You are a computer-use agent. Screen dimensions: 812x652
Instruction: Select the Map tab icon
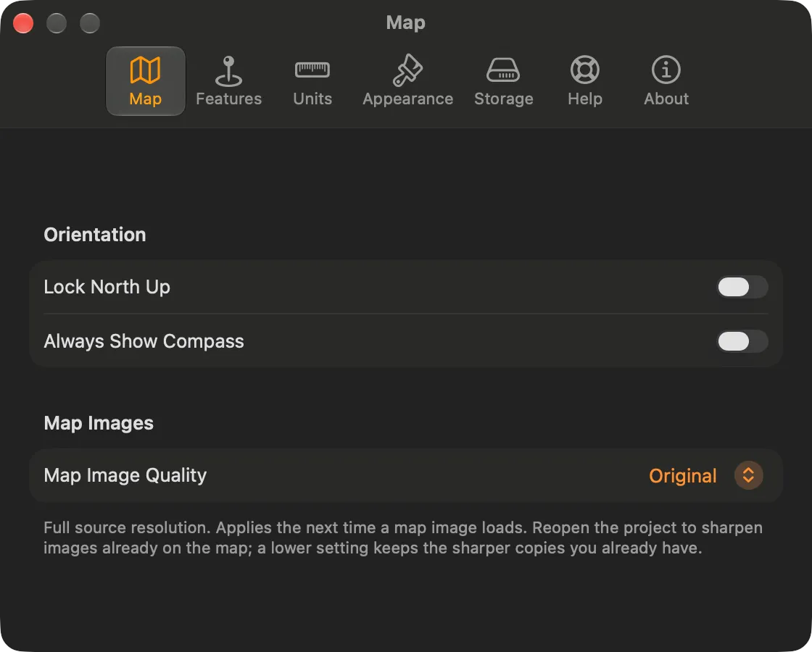tap(145, 70)
